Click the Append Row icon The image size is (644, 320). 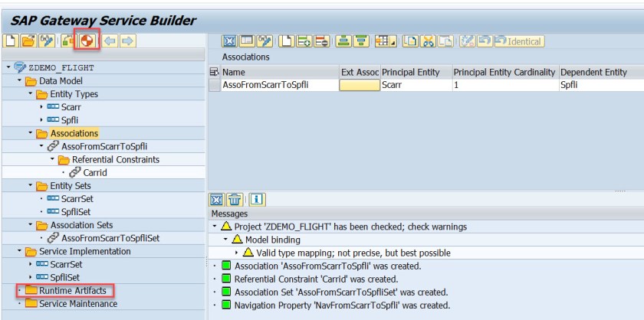click(304, 41)
